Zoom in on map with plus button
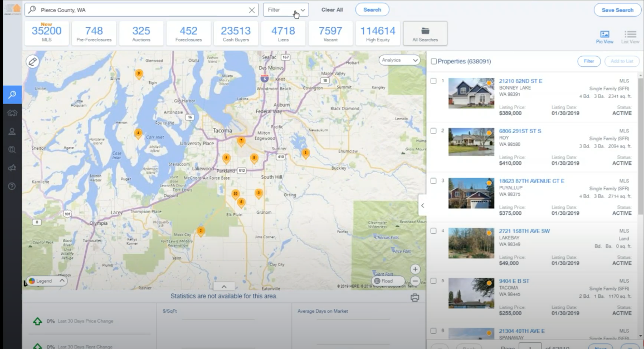This screenshot has height=349, width=644. 415,269
